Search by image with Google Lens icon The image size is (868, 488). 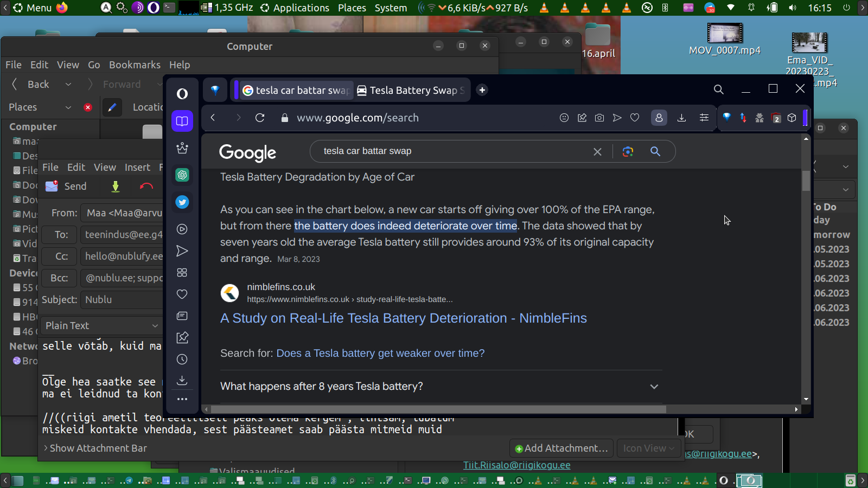628,152
